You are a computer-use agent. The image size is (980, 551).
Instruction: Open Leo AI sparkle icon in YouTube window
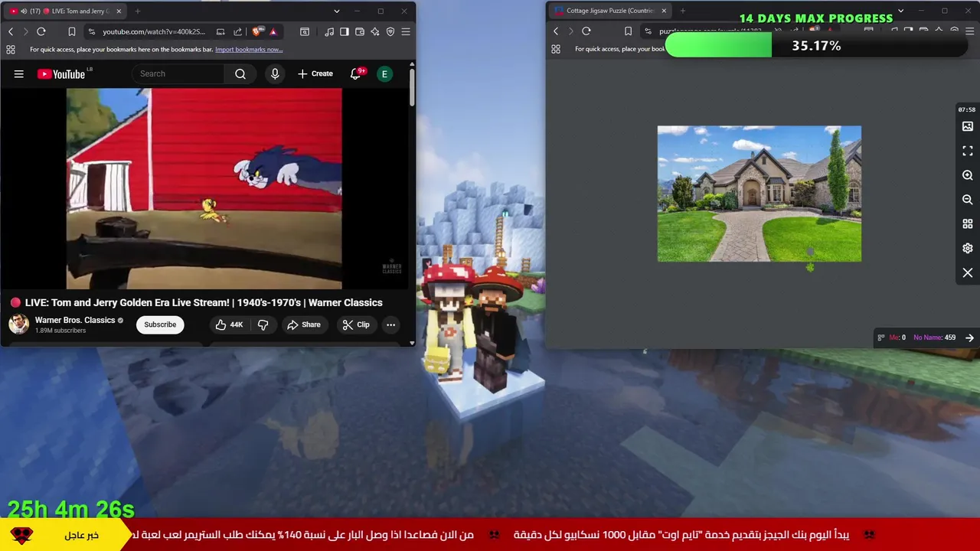375,31
